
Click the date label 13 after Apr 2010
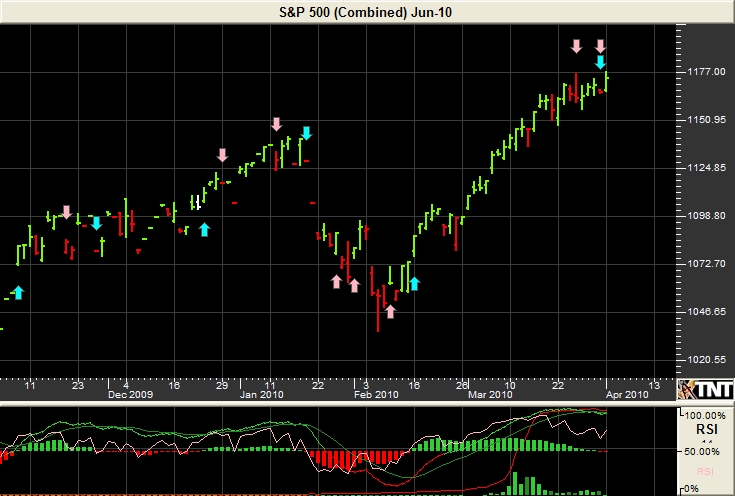(653, 385)
